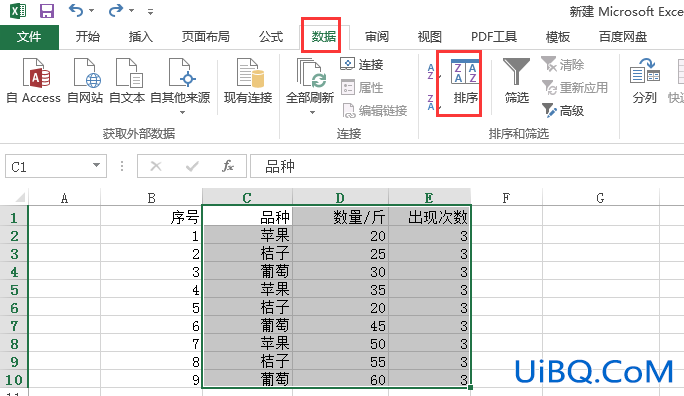
Task: Click the Excel application icon
Action: click(17, 10)
